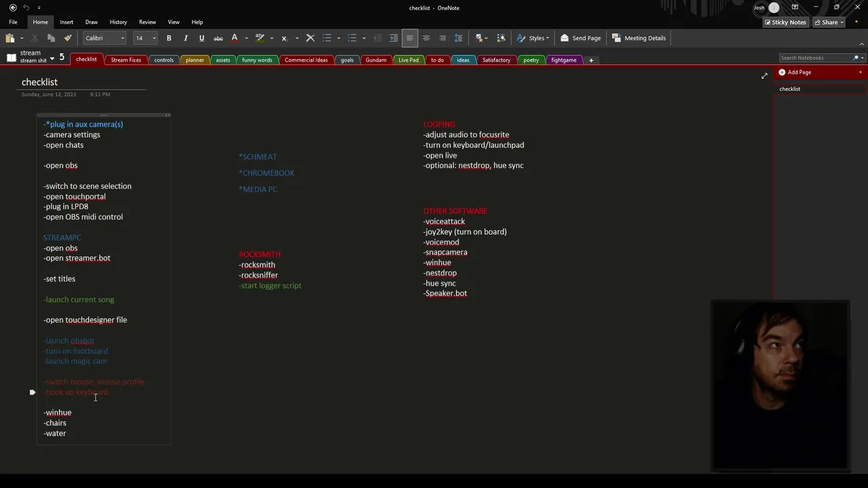Open the Paste options dropdown arrow

point(22,39)
